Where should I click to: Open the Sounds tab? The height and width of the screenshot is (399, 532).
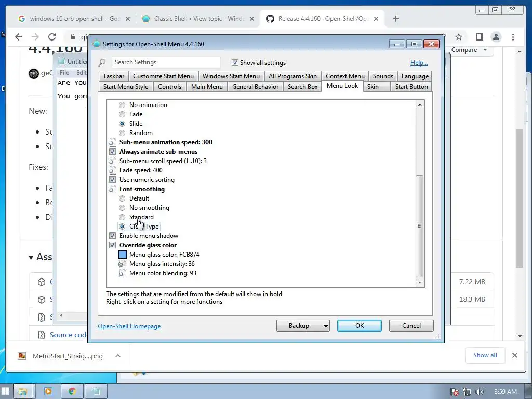click(x=383, y=76)
